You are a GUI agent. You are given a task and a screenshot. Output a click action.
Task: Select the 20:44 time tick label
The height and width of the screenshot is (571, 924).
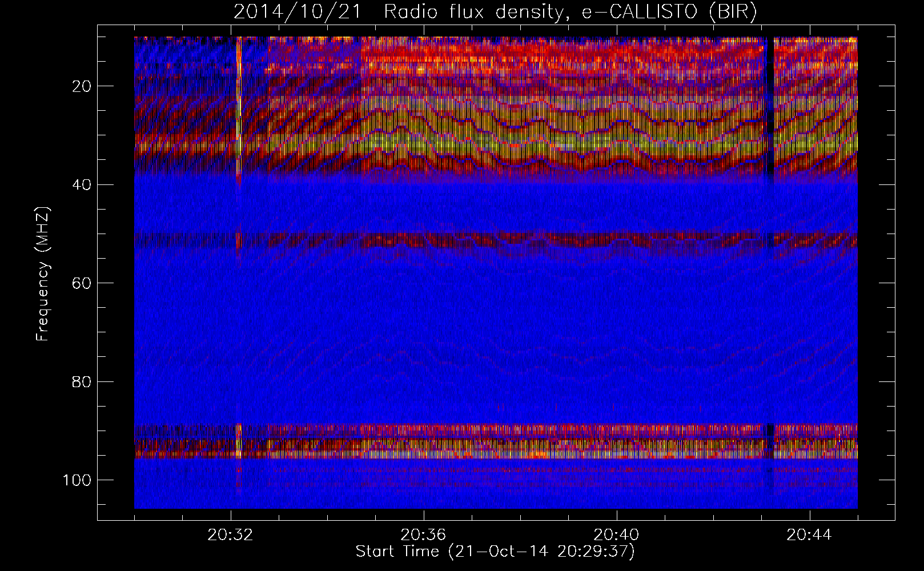click(x=809, y=535)
